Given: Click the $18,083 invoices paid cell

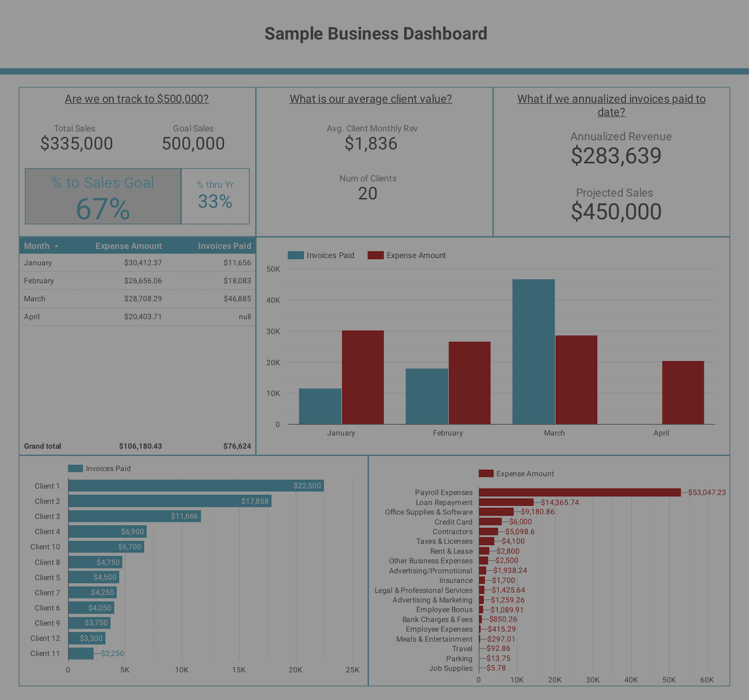Looking at the screenshot, I should 237,280.
